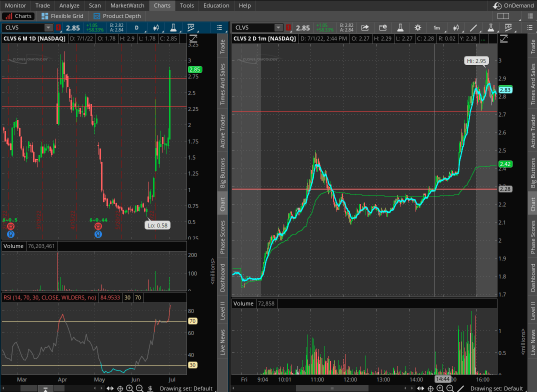Click left chart horizontal expand arrows icon
Screen dimensions: 537x392
click(110, 388)
